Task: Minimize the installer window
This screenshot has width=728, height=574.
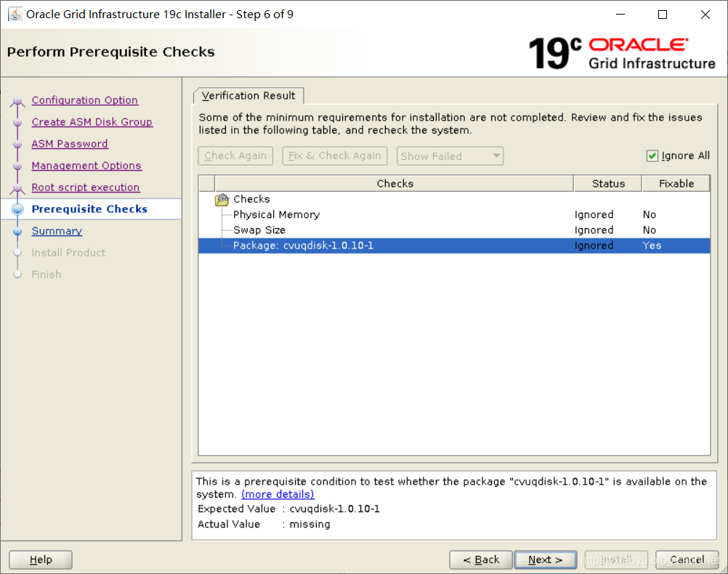Action: point(620,15)
